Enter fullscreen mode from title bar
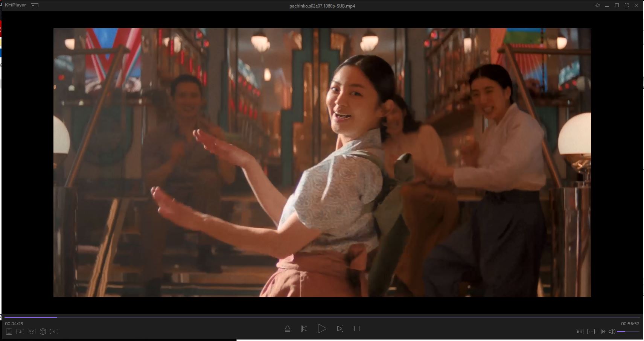 click(x=627, y=5)
